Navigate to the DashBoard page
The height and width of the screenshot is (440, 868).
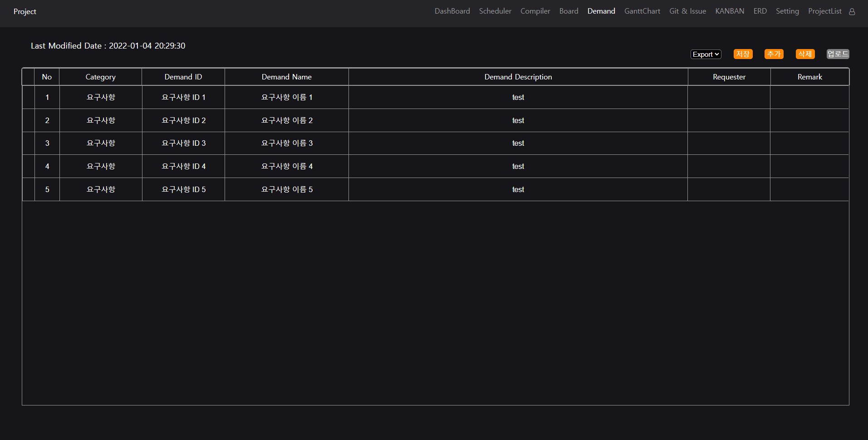click(452, 11)
